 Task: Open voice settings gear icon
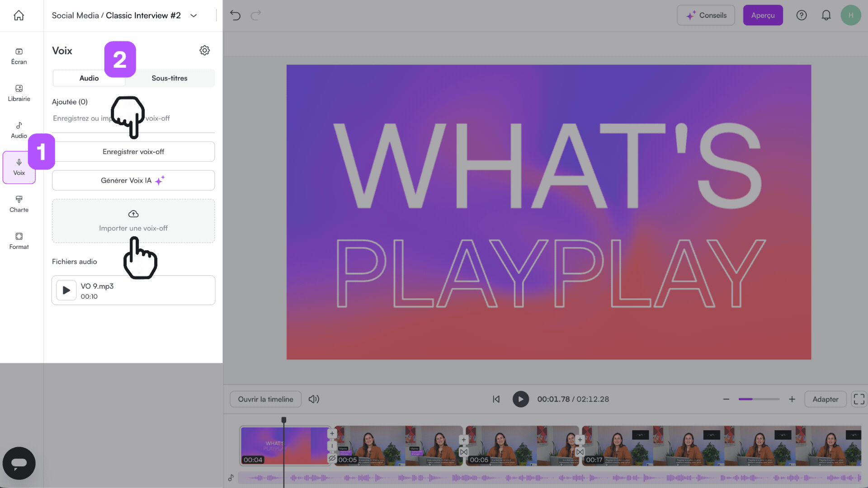click(205, 50)
